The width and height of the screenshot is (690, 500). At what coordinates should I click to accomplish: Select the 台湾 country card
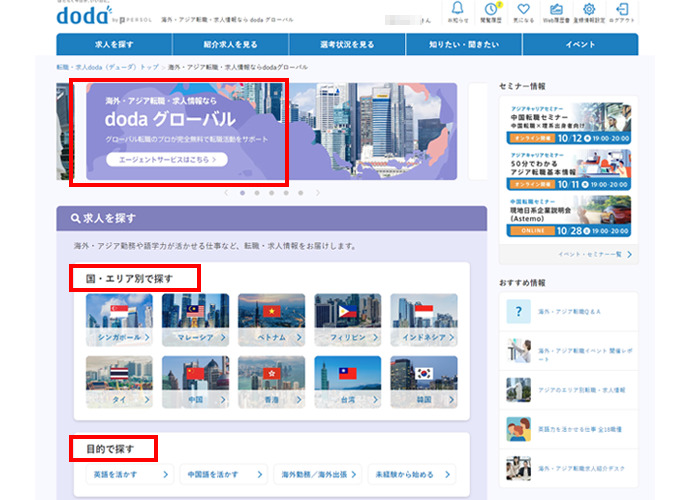[348, 382]
